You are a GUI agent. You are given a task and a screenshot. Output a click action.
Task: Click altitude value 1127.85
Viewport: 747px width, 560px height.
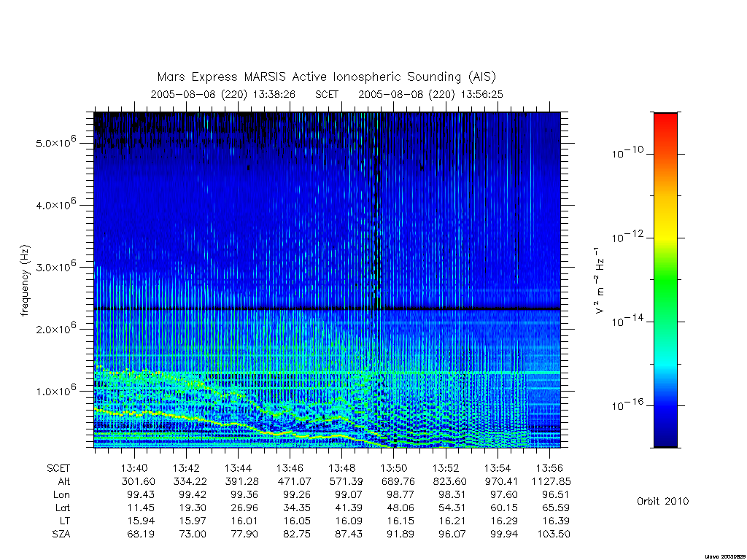tap(551, 481)
